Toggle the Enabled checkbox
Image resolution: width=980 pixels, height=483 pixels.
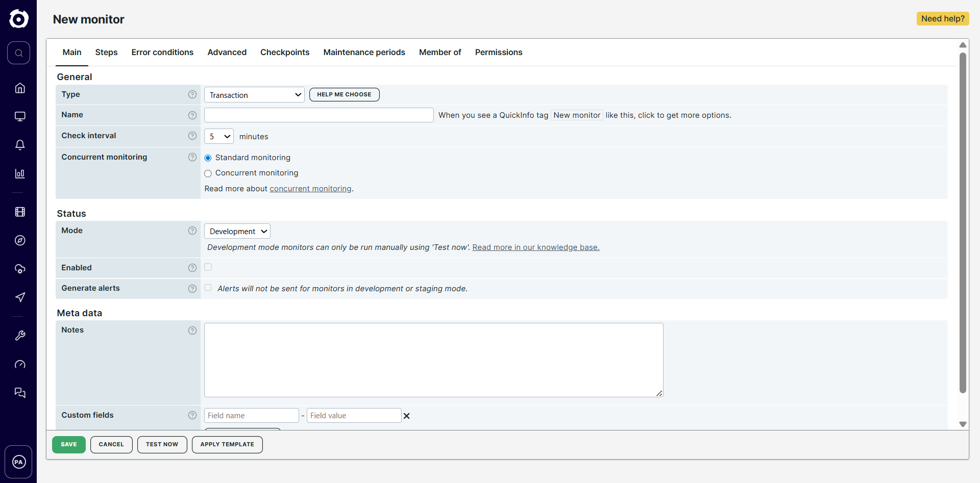[x=208, y=267]
